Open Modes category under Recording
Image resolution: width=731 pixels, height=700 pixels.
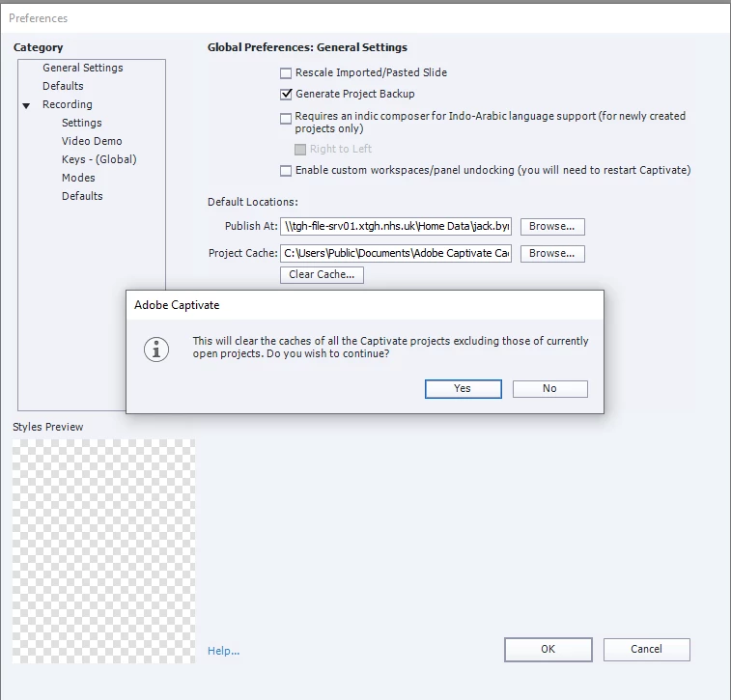(x=78, y=178)
